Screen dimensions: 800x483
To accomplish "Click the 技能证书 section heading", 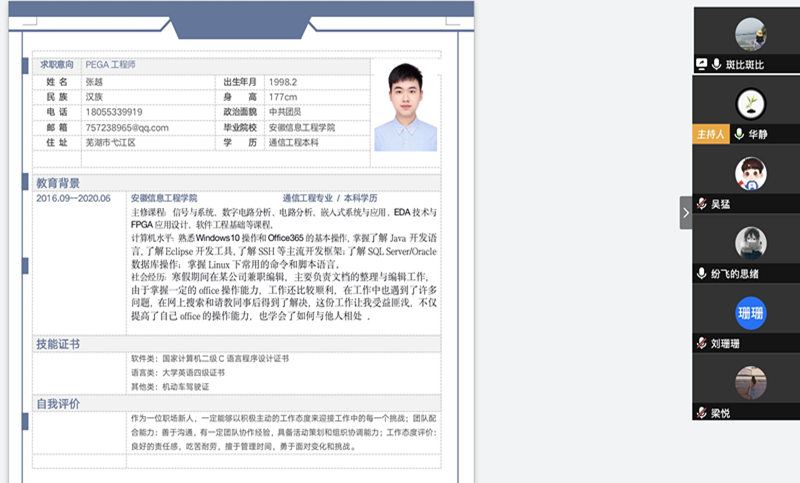I will (58, 344).
